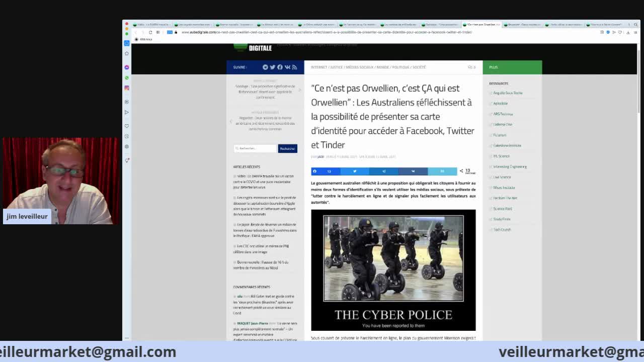The width and height of the screenshot is (644, 362).
Task: Open Instagram in Opera sidebar
Action: coord(127,88)
